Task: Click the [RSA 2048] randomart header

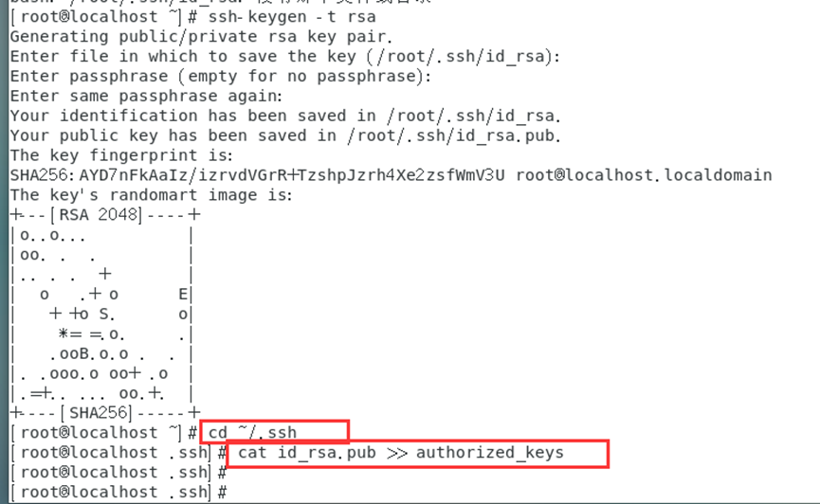Action: click(96, 215)
